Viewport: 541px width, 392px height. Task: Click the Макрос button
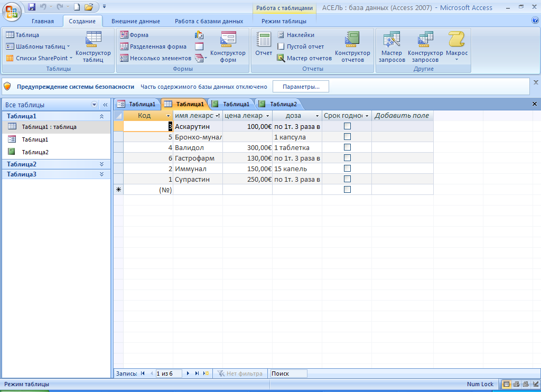click(x=457, y=46)
